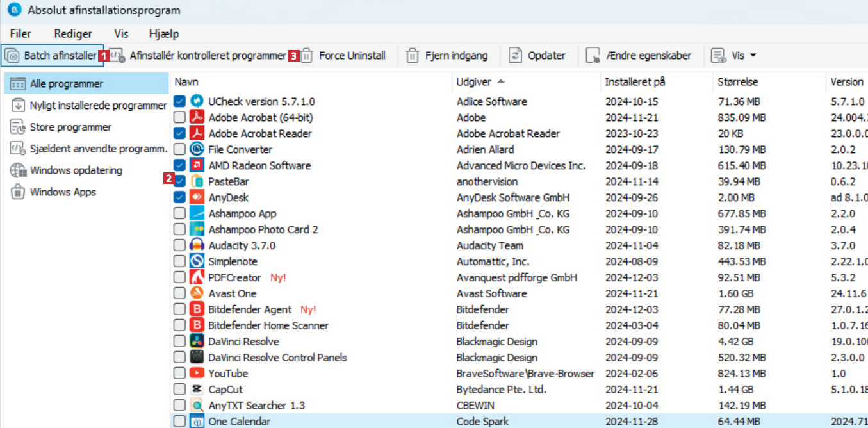
Task: Select Store programmer category
Action: point(86,127)
